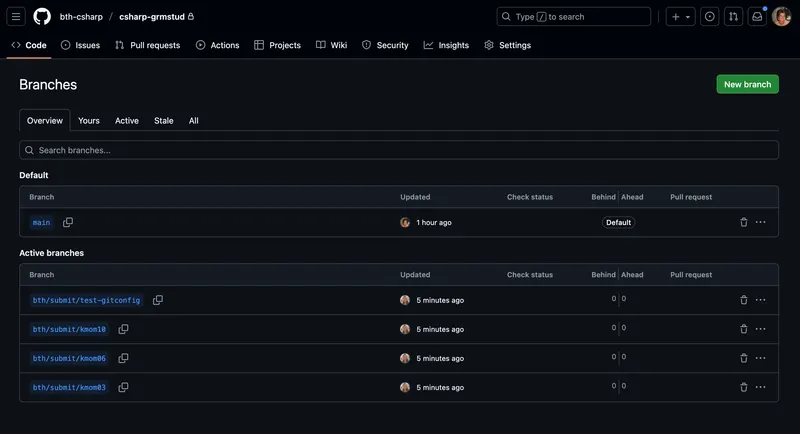Screen dimensions: 800x434
Task: Delete the bth/submit/kmom10 branch
Action: point(743,329)
